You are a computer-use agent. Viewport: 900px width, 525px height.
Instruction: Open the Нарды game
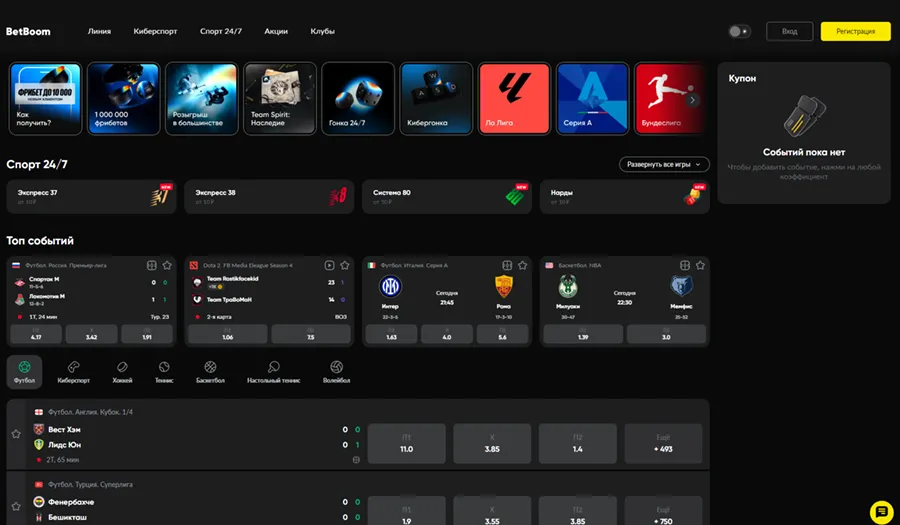pyautogui.click(x=624, y=197)
